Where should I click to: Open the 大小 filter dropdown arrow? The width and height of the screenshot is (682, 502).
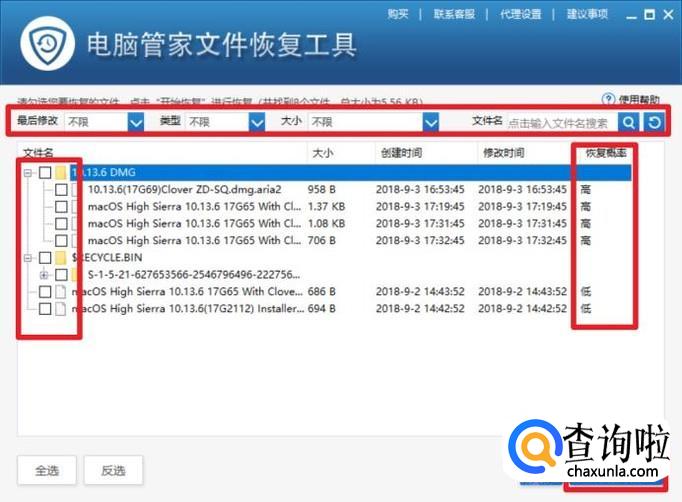point(431,122)
